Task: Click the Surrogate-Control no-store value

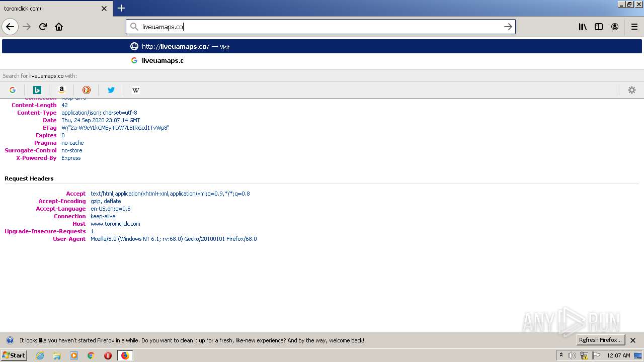Action: pos(71,150)
